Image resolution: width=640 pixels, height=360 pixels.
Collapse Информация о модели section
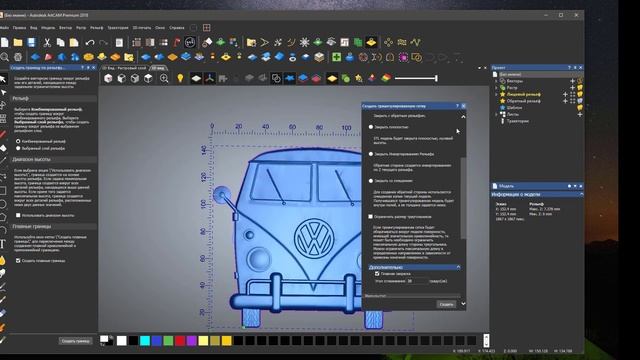pyautogui.click(x=581, y=195)
